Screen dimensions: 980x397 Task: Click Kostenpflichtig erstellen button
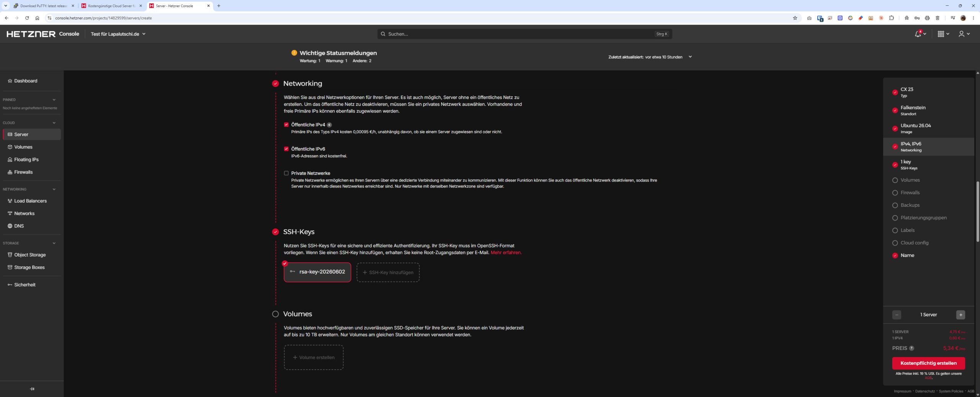(x=928, y=363)
